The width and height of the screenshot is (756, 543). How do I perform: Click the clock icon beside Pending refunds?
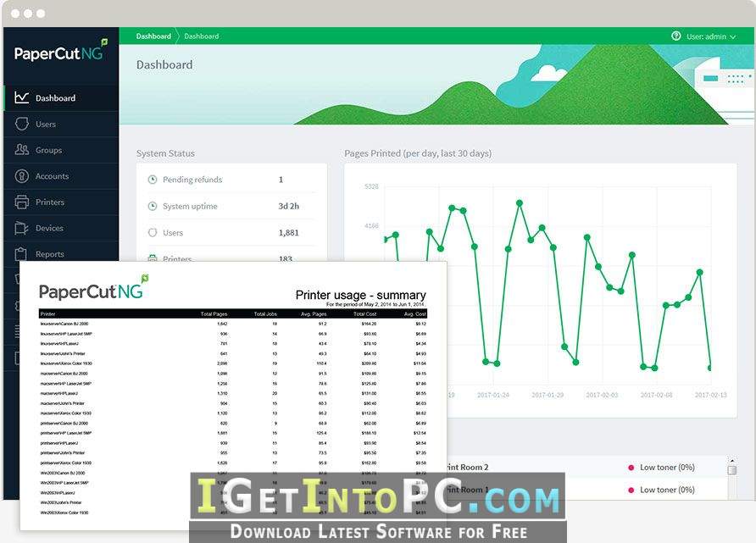[153, 180]
